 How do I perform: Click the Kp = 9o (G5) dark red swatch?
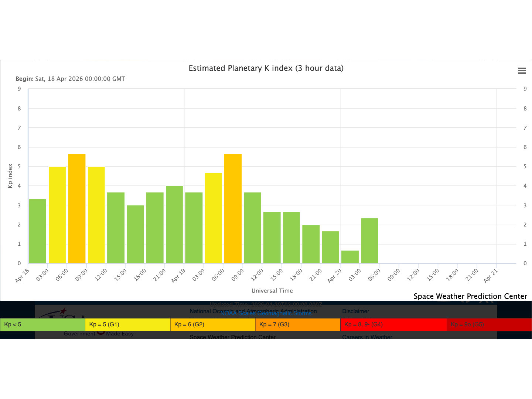(489, 324)
